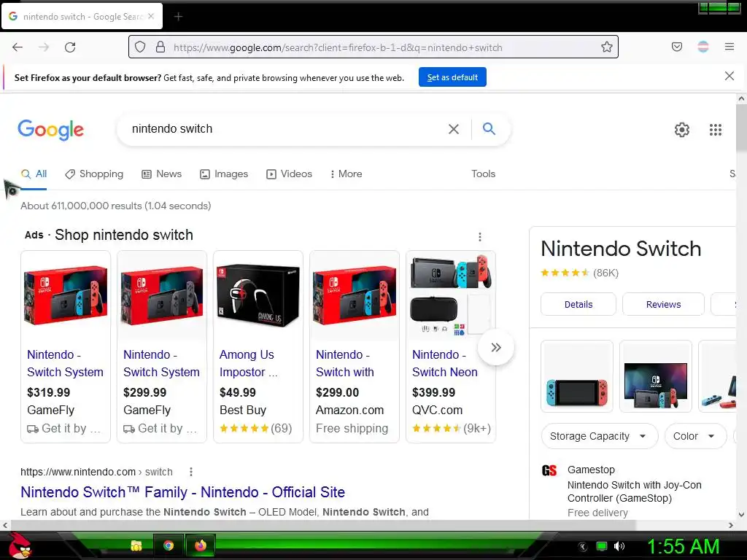
Task: Open the tracking protection shield icon
Action: click(139, 47)
